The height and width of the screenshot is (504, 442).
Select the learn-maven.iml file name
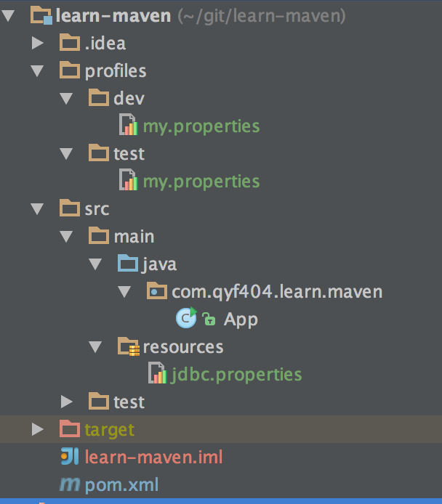153,457
